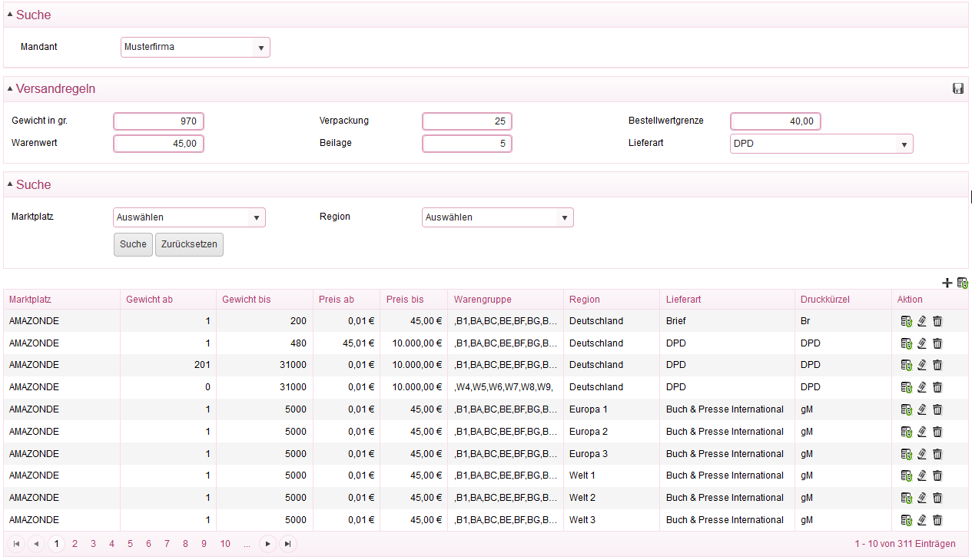Click the Bestellwertgrenze input field

click(776, 121)
